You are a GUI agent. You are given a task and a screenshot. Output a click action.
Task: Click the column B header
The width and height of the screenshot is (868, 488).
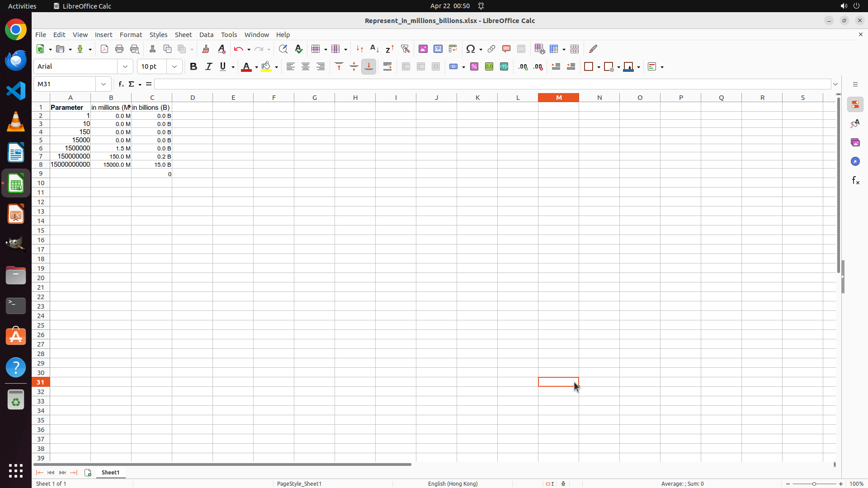coord(111,98)
